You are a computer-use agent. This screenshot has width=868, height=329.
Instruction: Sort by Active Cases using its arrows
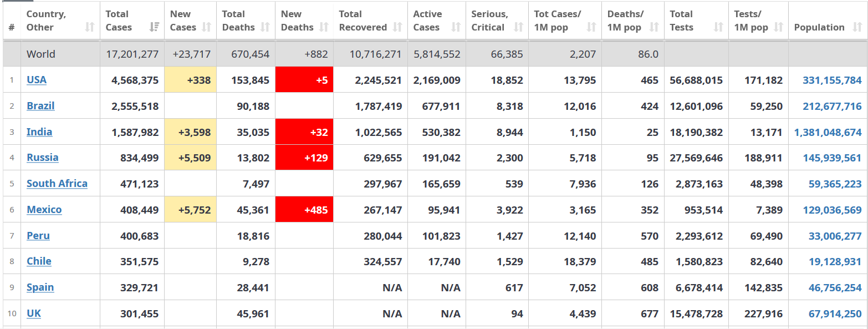pos(456,27)
